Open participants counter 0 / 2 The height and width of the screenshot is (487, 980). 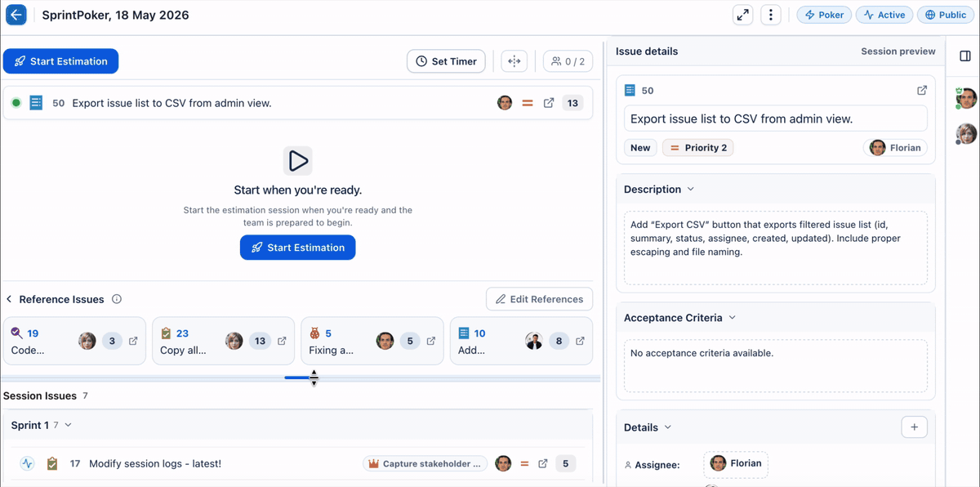point(568,61)
